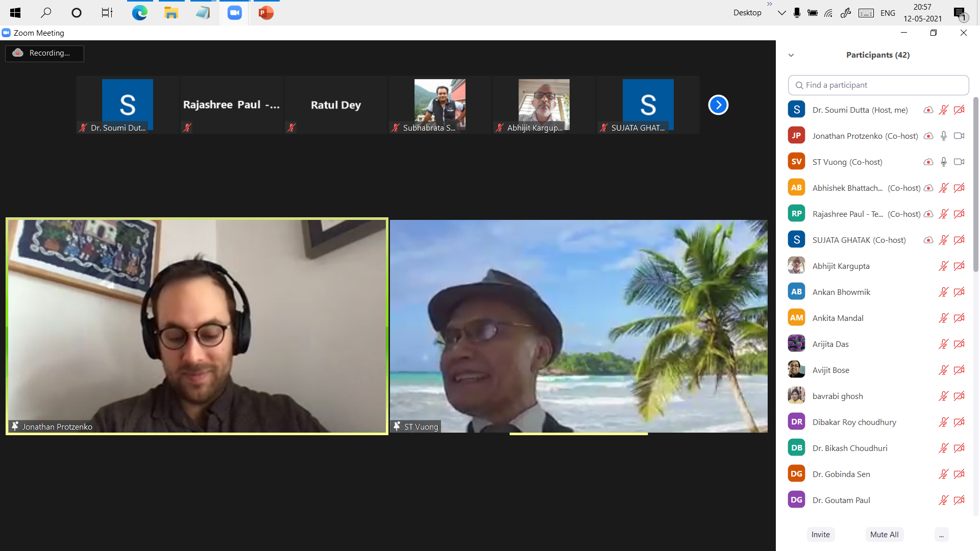Click the Find a participant search field
Viewport: 980px width, 551px height.
[878, 85]
